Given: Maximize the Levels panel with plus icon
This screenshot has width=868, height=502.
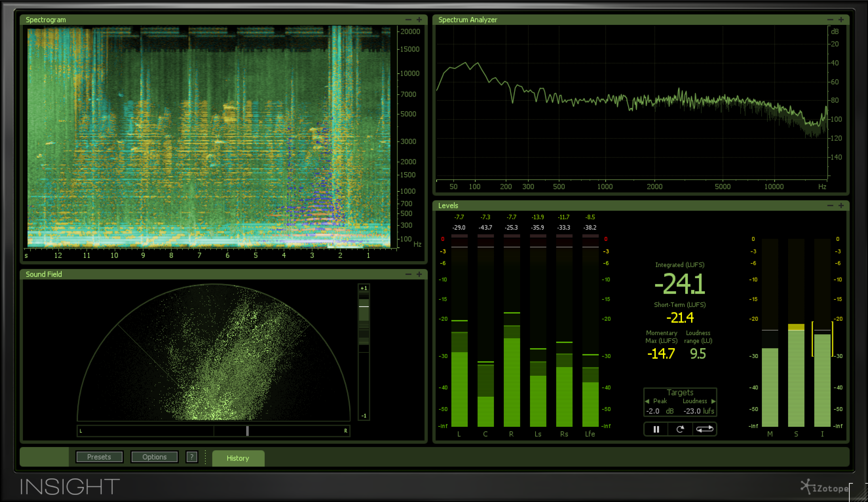Looking at the screenshot, I should [841, 206].
